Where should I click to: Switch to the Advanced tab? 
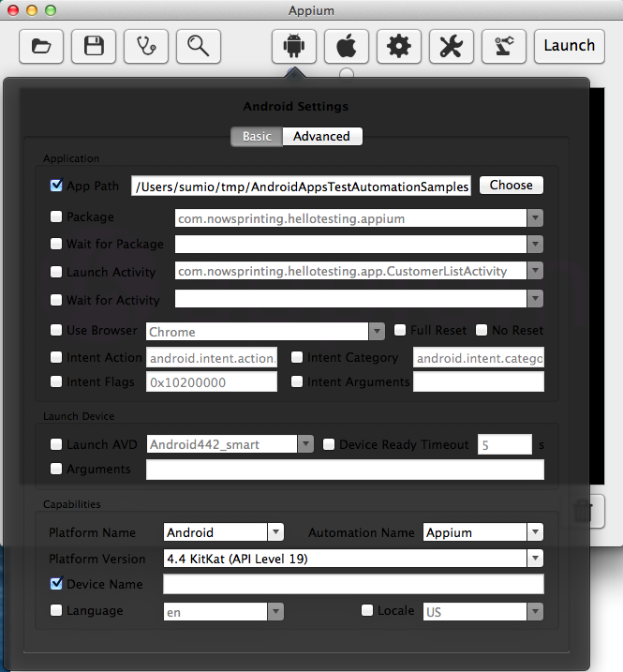[x=322, y=136]
